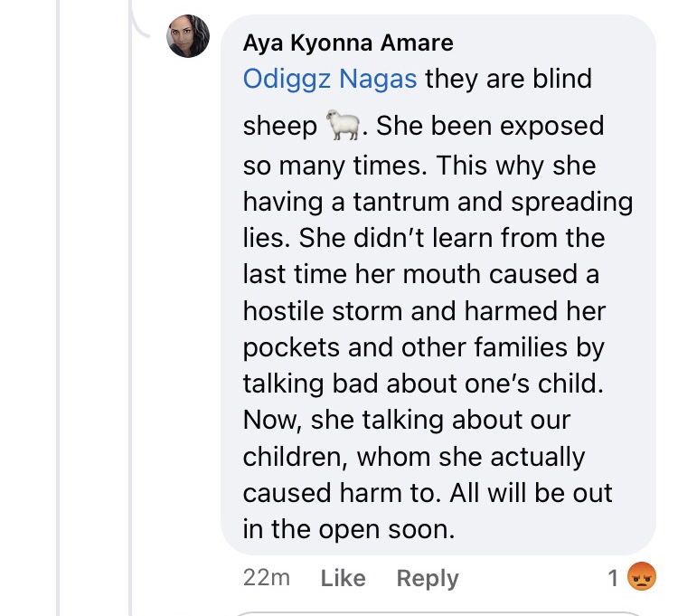Click the curved reply thread connector
The height and width of the screenshot is (616, 678).
(x=142, y=18)
